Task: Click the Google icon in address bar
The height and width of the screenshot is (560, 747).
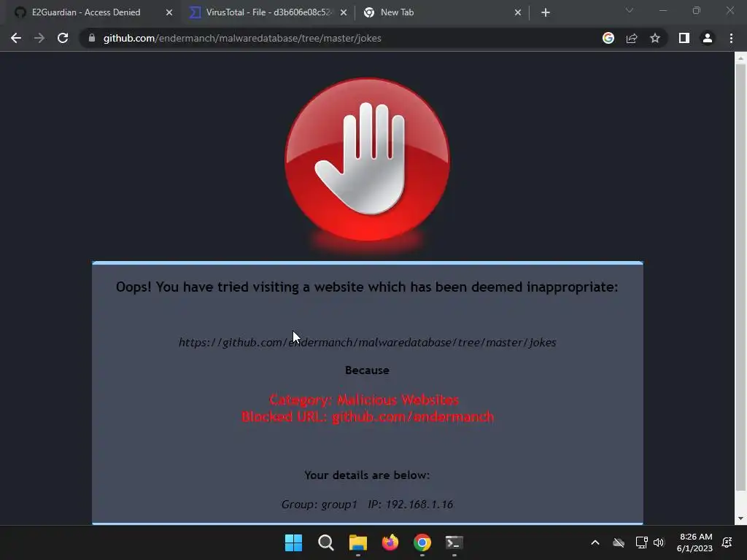Action: point(608,38)
